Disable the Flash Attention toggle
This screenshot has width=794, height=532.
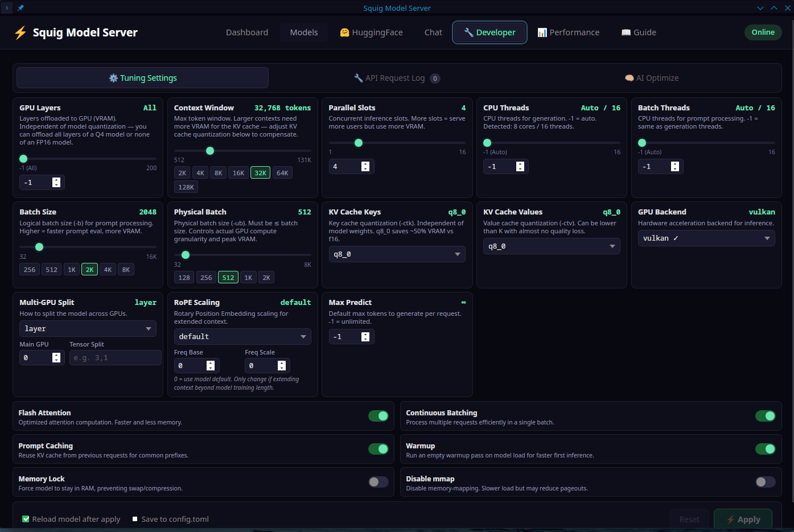pos(379,416)
